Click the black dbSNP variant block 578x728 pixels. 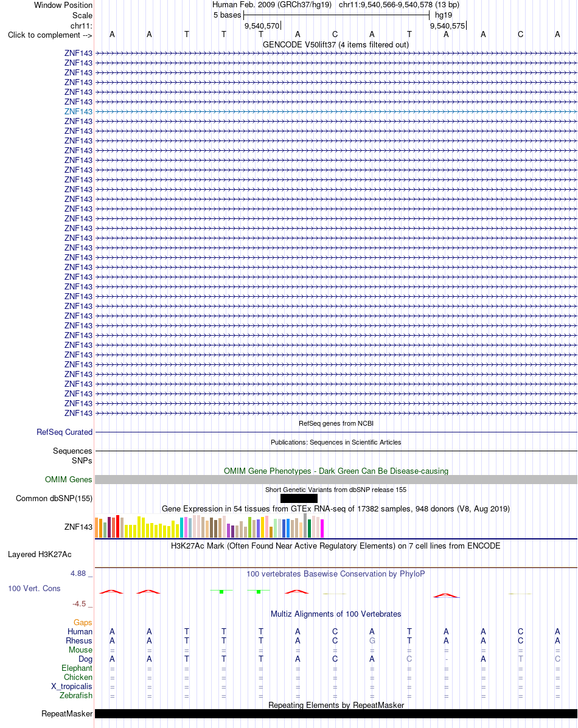[x=299, y=499]
